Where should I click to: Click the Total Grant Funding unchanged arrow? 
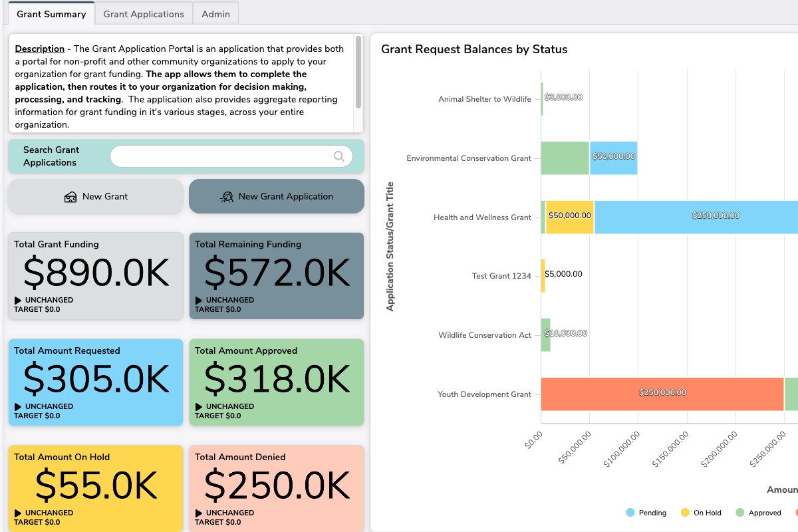pyautogui.click(x=19, y=301)
